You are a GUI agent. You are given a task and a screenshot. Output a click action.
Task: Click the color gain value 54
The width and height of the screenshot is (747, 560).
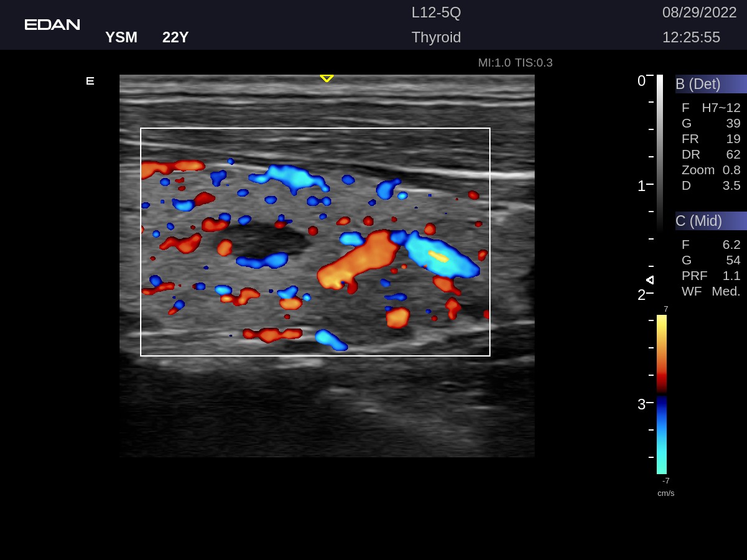tap(733, 260)
